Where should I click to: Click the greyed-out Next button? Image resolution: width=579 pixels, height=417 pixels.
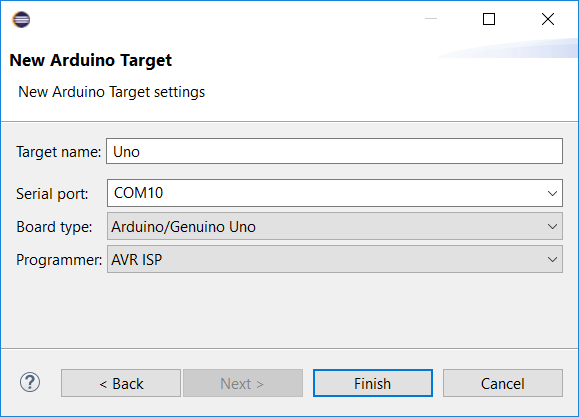pos(243,383)
